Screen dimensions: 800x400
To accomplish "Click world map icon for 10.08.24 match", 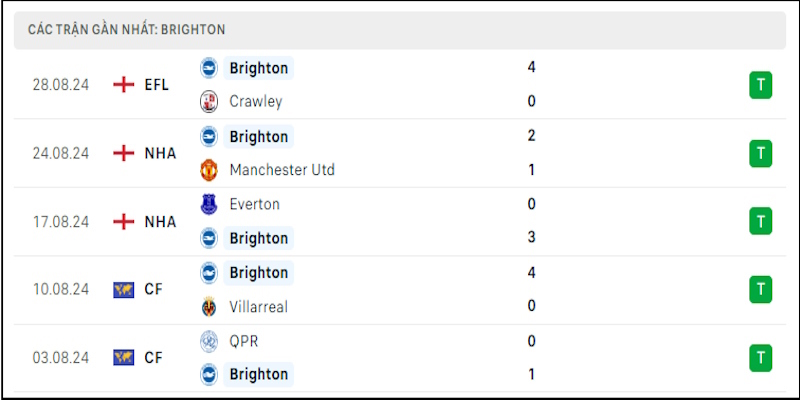I will click(124, 289).
